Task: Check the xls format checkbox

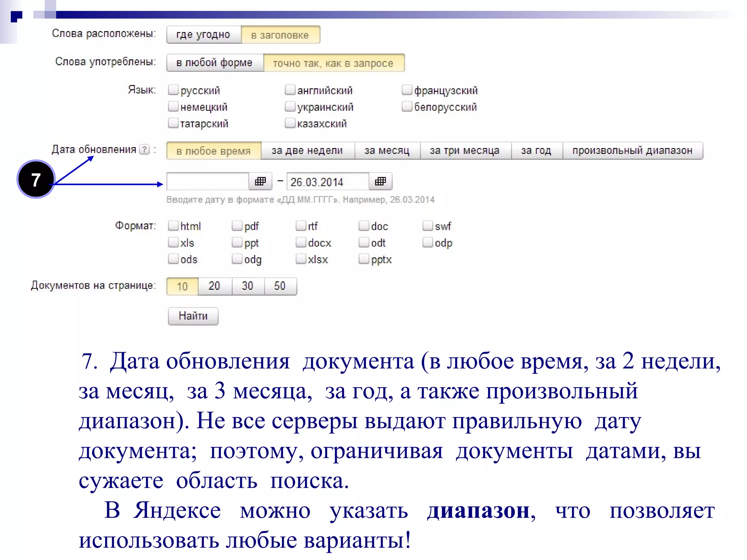Action: pos(173,242)
